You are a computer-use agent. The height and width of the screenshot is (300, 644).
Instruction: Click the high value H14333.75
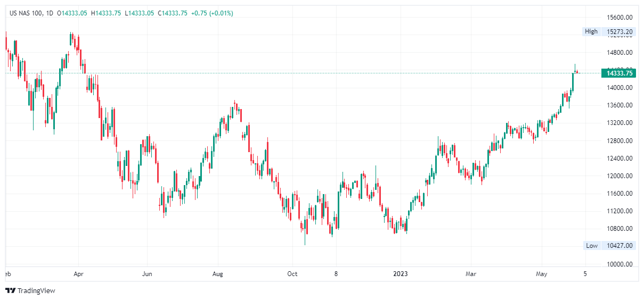pyautogui.click(x=107, y=13)
